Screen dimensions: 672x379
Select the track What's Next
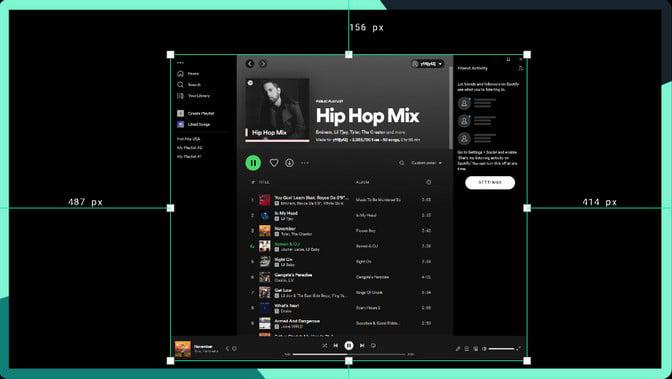tap(287, 306)
